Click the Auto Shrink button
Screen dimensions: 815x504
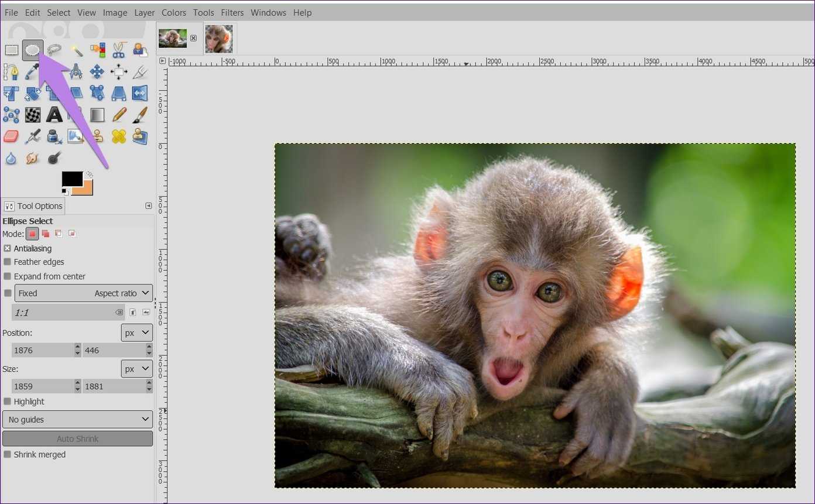point(77,439)
